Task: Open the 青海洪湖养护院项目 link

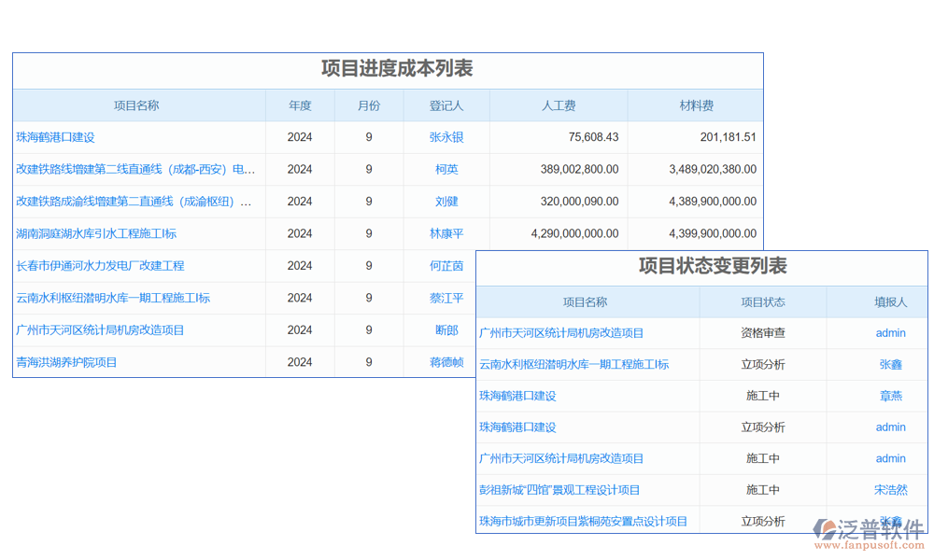Action: tap(66, 362)
